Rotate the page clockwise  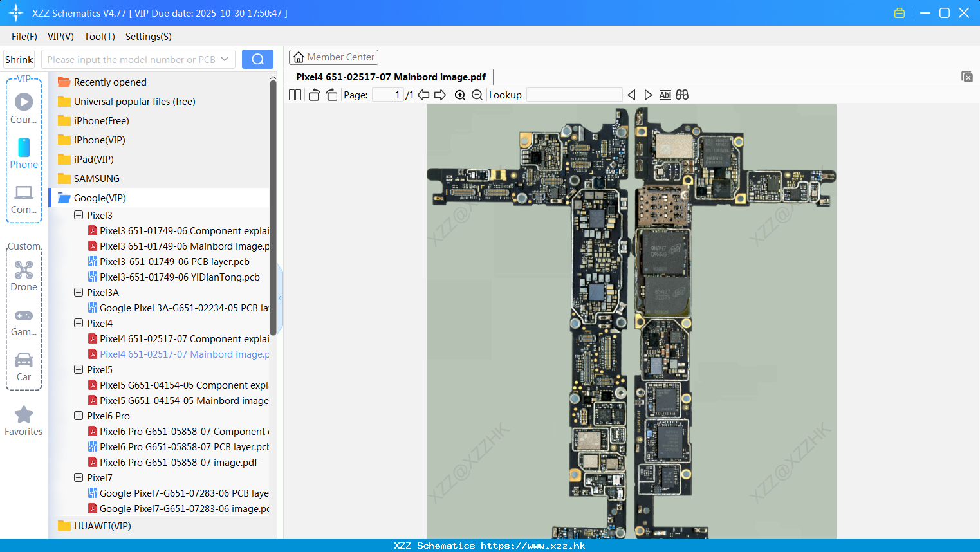pyautogui.click(x=331, y=95)
